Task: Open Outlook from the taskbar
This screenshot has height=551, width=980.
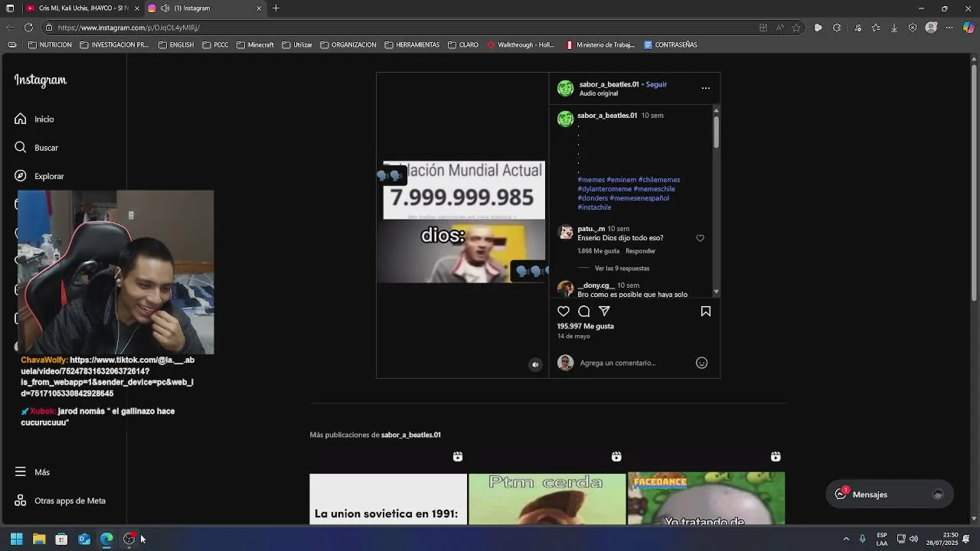Action: 84,539
